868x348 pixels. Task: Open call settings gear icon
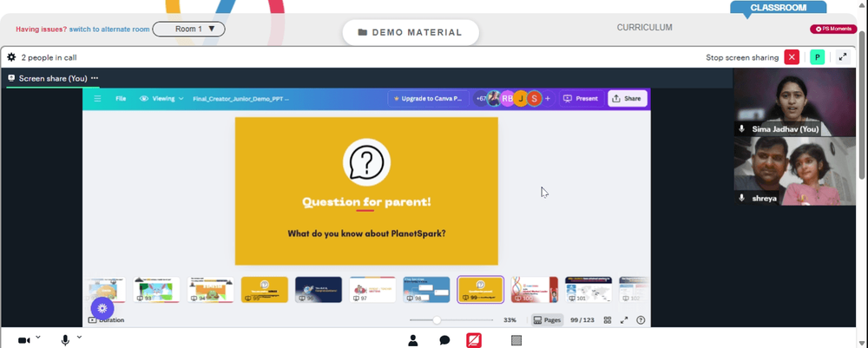(11, 57)
